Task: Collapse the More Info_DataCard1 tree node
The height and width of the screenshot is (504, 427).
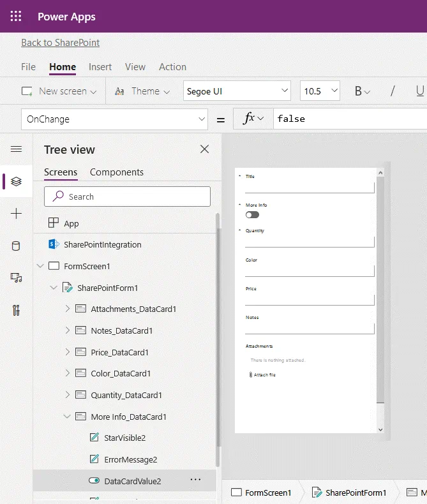Action: point(68,417)
